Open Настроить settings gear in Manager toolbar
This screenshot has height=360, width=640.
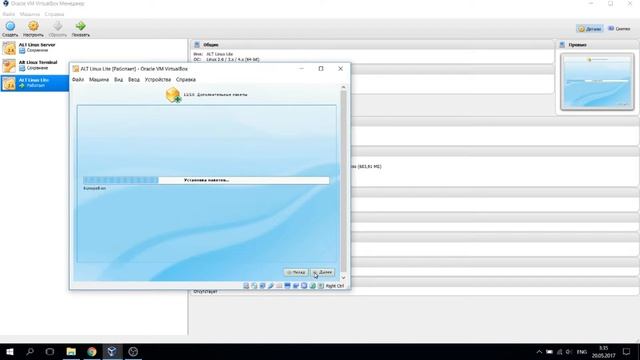point(33,29)
